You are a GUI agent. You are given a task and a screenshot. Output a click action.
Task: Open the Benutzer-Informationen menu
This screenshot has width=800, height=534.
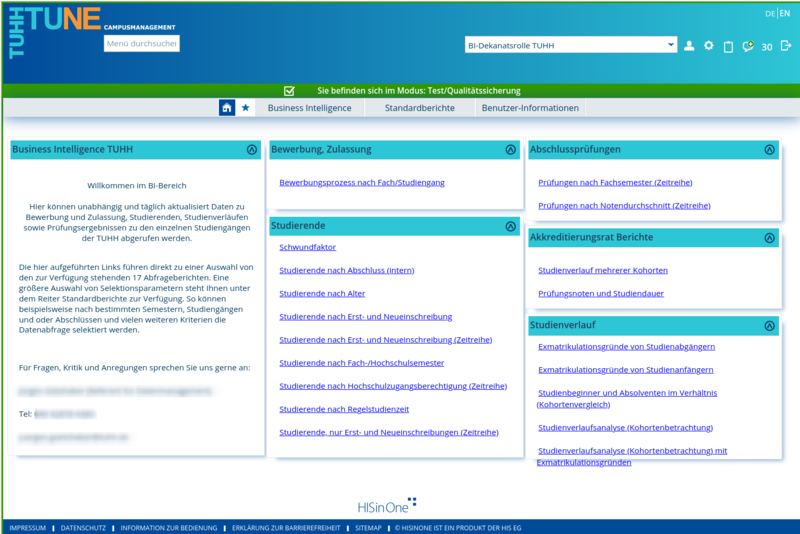tap(530, 108)
